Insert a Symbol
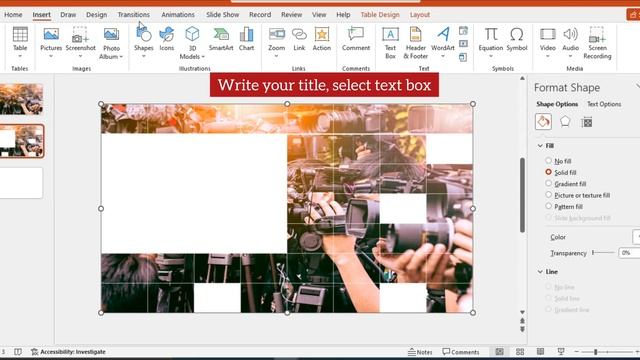Image resolution: width=640 pixels, height=360 pixels. [x=517, y=39]
